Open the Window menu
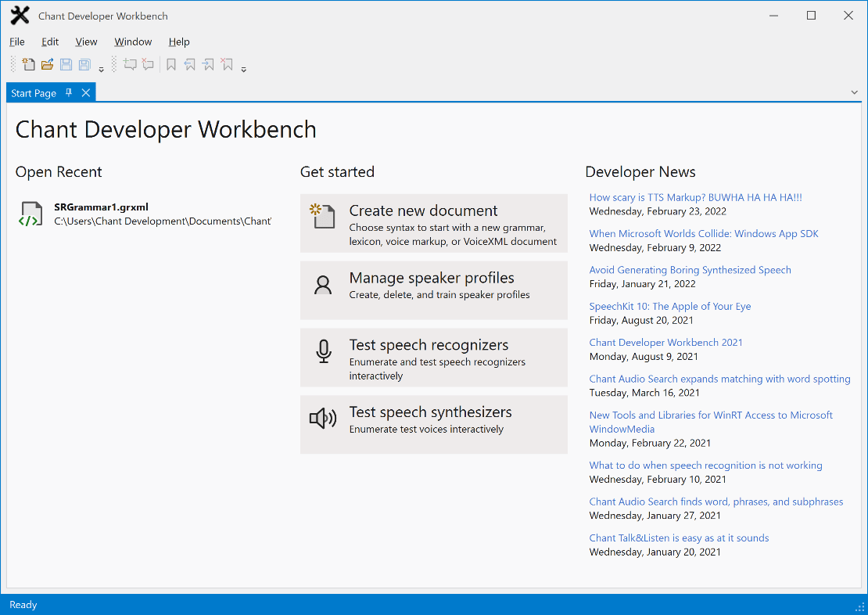Image resolution: width=868 pixels, height=615 pixels. [133, 41]
